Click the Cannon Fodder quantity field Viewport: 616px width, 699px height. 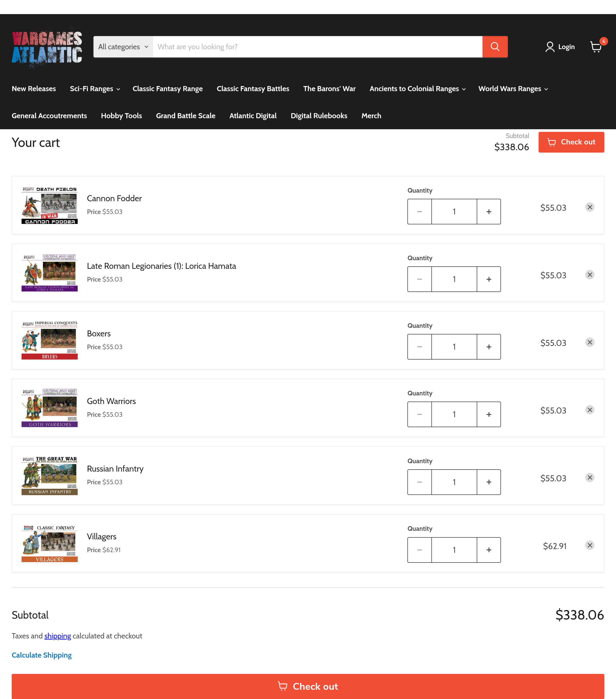click(454, 212)
